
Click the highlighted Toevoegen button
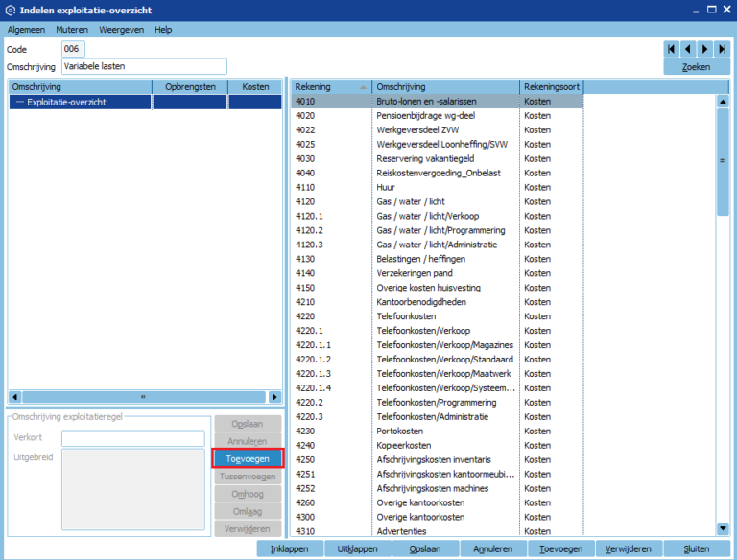(248, 458)
